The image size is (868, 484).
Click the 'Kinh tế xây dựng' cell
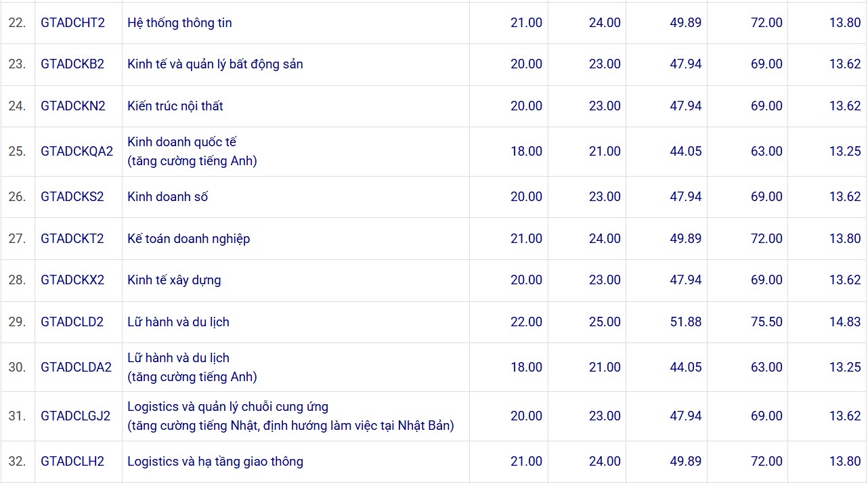pyautogui.click(x=174, y=280)
